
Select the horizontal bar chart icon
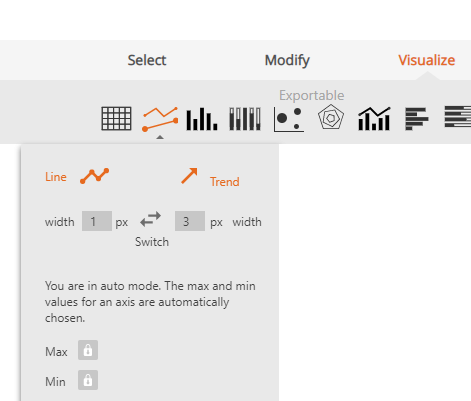417,119
